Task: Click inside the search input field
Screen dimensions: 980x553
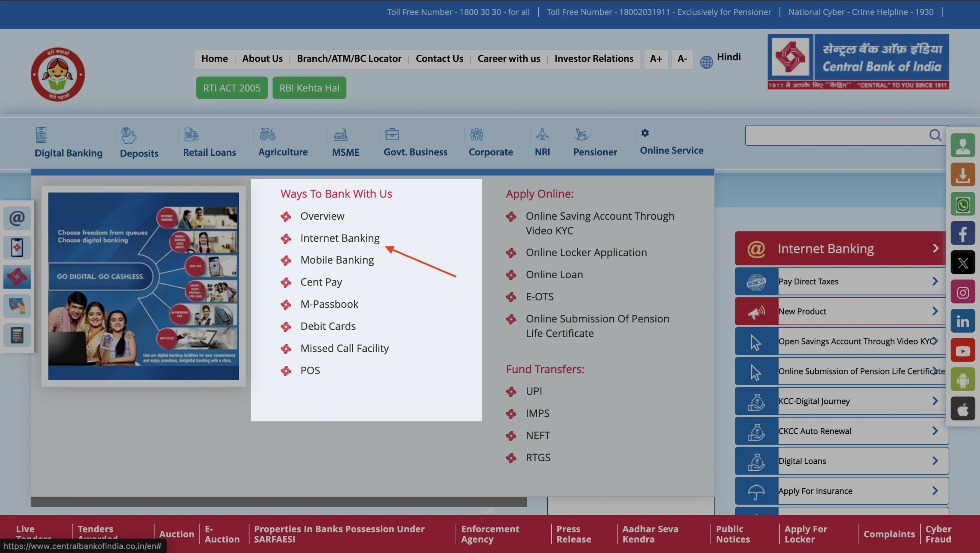Action: (x=835, y=135)
